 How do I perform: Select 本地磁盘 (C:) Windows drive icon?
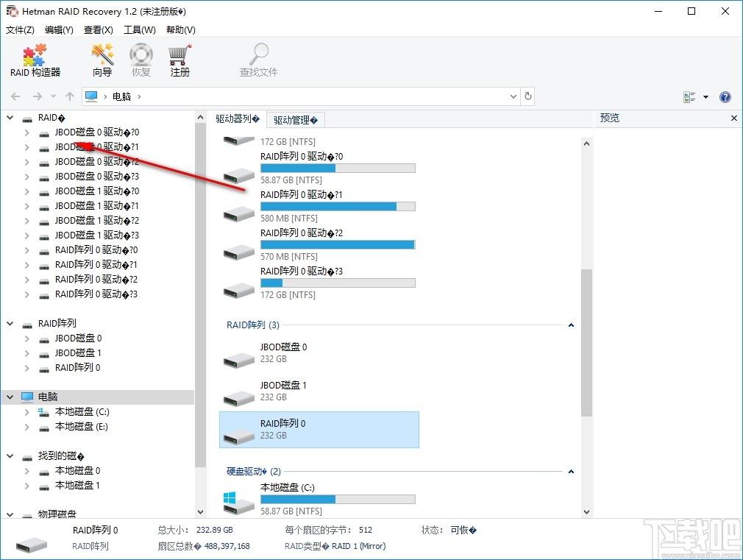pos(238,503)
